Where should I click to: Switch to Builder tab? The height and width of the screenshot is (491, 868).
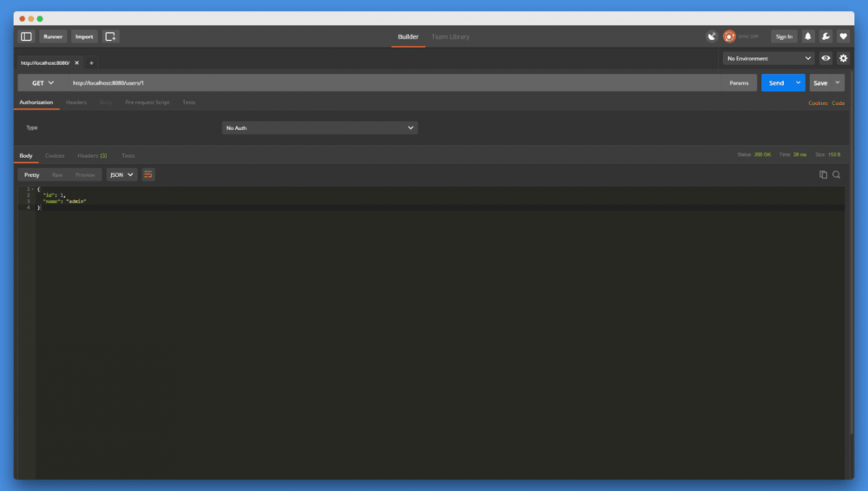408,36
